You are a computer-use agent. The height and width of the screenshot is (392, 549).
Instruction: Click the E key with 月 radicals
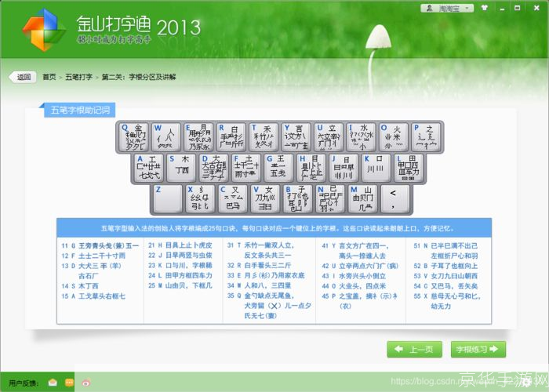[x=198, y=137]
